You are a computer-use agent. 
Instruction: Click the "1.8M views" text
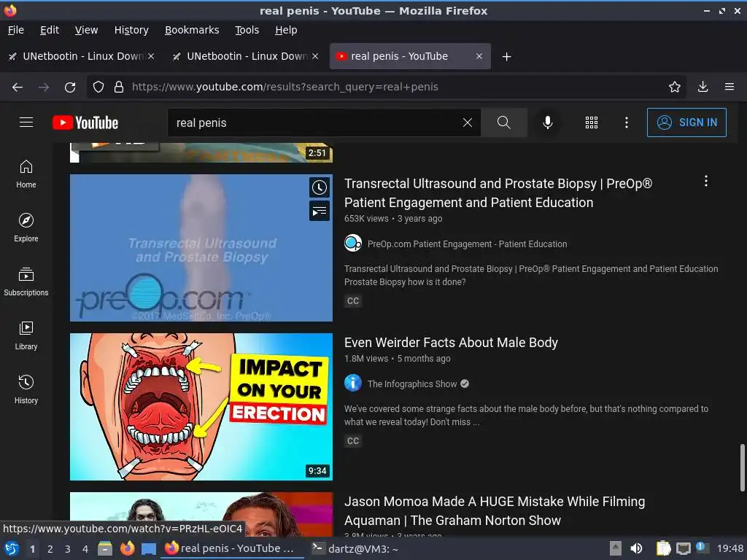(x=366, y=359)
